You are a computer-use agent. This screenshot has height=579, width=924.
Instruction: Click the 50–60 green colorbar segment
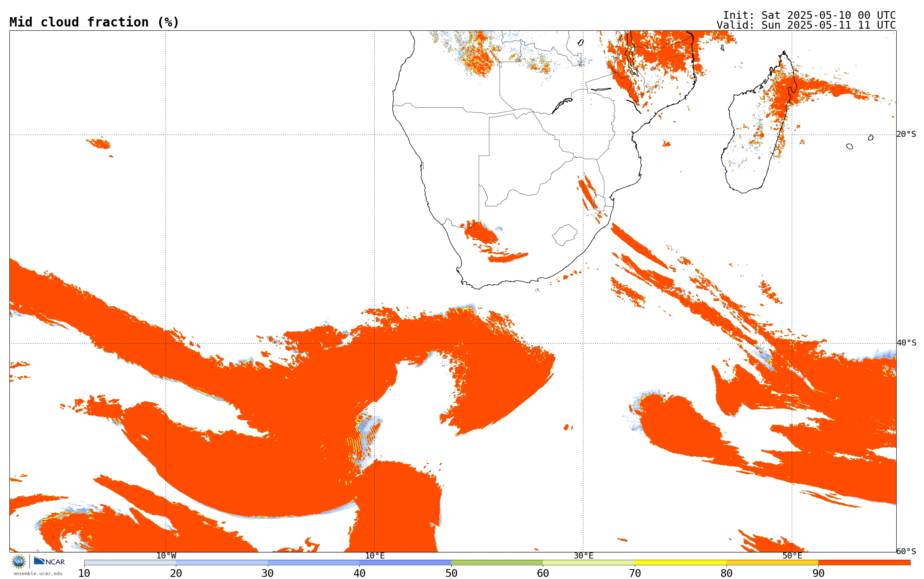497,563
